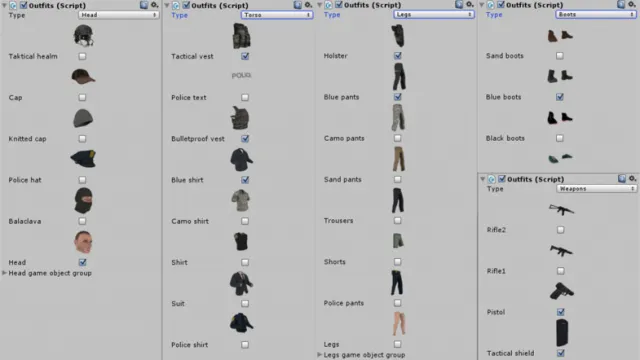Open the Type dropdown showing Legs
This screenshot has height=360, width=640.
[434, 14]
